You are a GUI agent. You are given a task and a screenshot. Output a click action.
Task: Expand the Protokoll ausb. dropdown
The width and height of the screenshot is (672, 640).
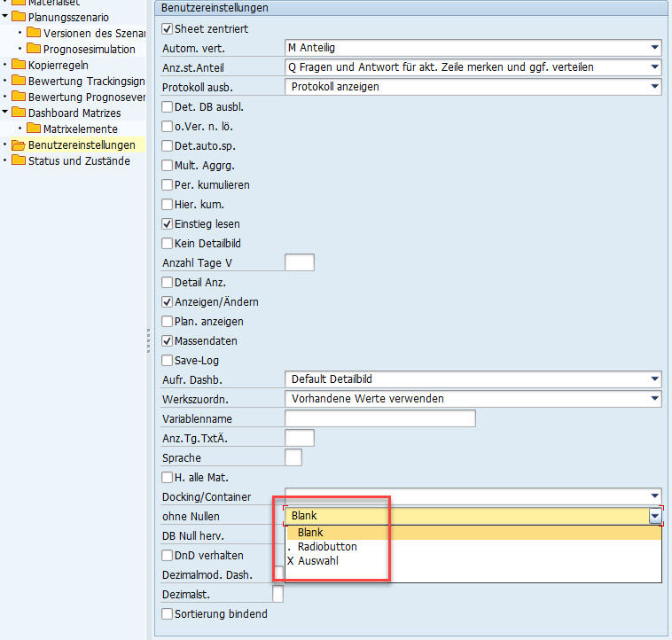click(654, 87)
